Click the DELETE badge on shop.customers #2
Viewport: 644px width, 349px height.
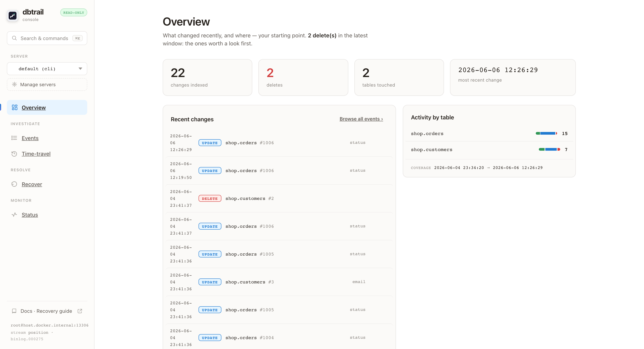coord(210,198)
